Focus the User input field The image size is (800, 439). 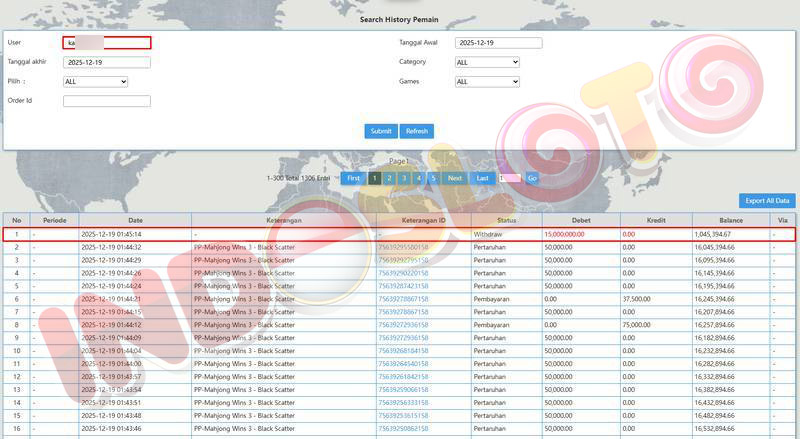pos(106,43)
